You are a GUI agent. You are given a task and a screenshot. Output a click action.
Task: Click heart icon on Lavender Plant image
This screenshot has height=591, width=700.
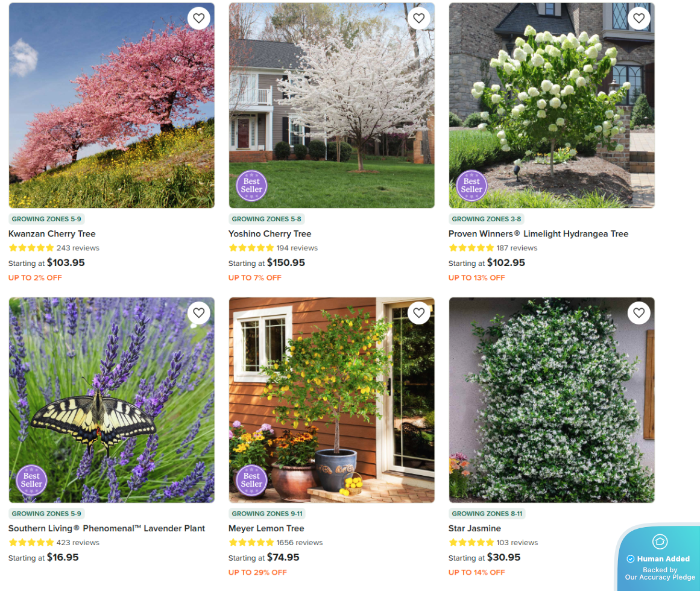(198, 313)
